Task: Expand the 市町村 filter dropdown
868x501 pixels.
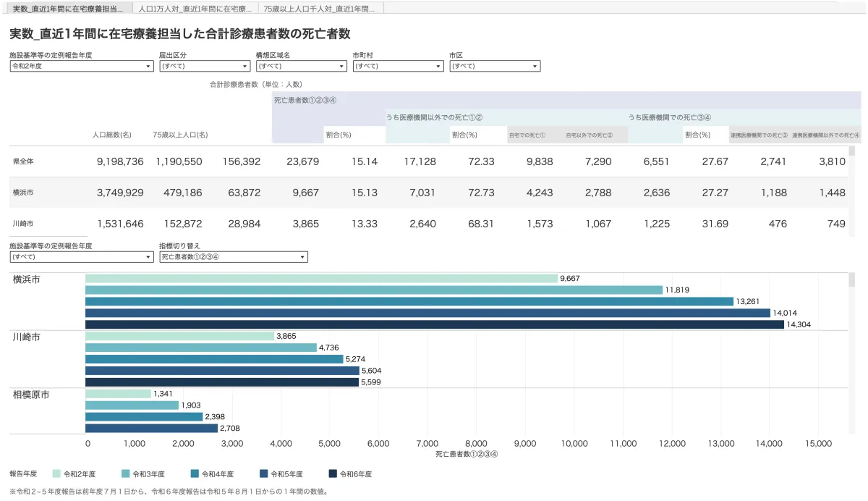Action: click(x=398, y=66)
